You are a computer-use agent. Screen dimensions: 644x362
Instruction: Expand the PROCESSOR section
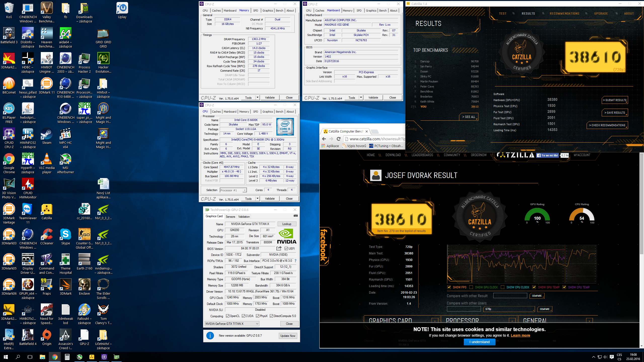(x=512, y=321)
